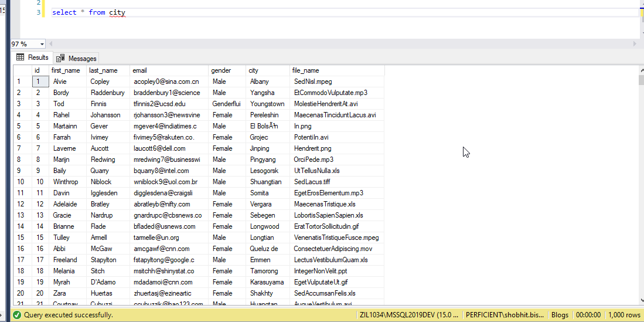Viewport: 644px width, 322px height.
Task: Select cell laucott6@dell.com
Action: [x=169, y=148]
